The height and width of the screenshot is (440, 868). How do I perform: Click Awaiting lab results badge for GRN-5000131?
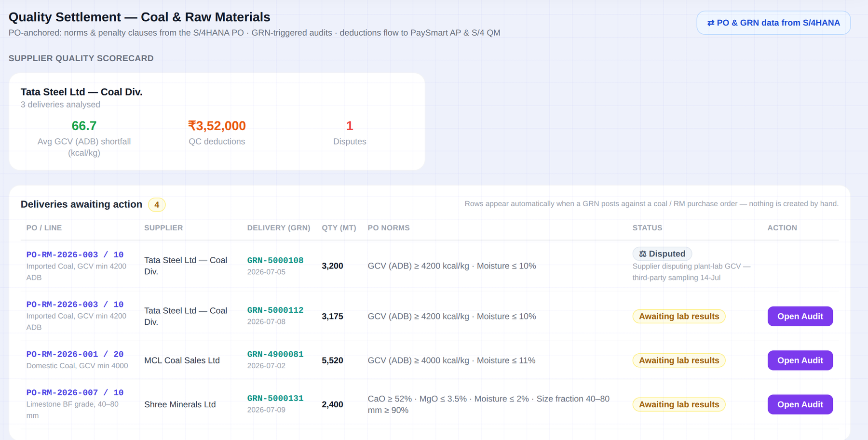pos(679,404)
